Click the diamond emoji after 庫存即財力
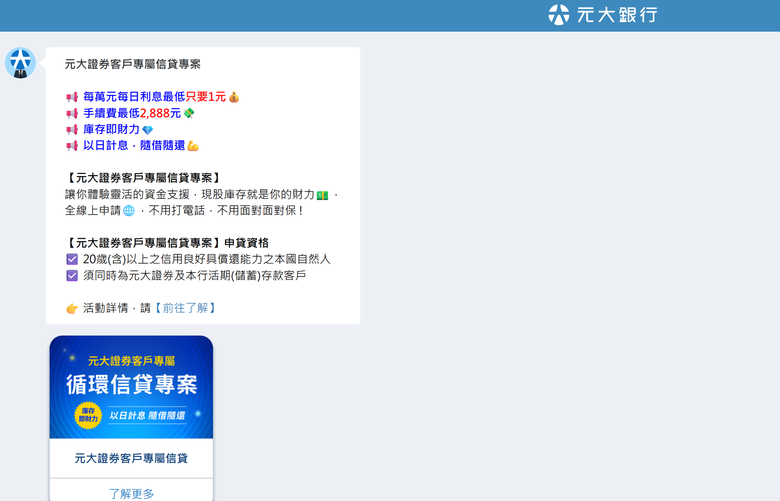 (x=148, y=130)
